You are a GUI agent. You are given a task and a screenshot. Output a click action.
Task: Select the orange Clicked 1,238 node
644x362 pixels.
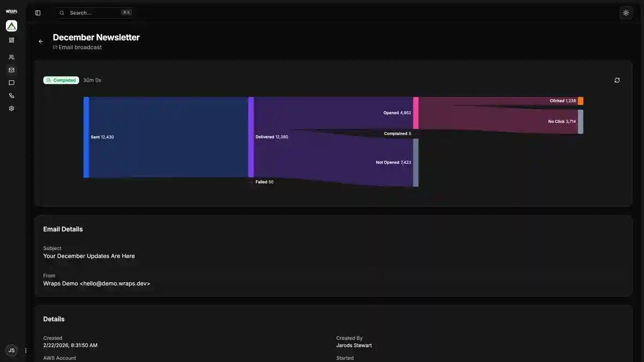pos(580,100)
